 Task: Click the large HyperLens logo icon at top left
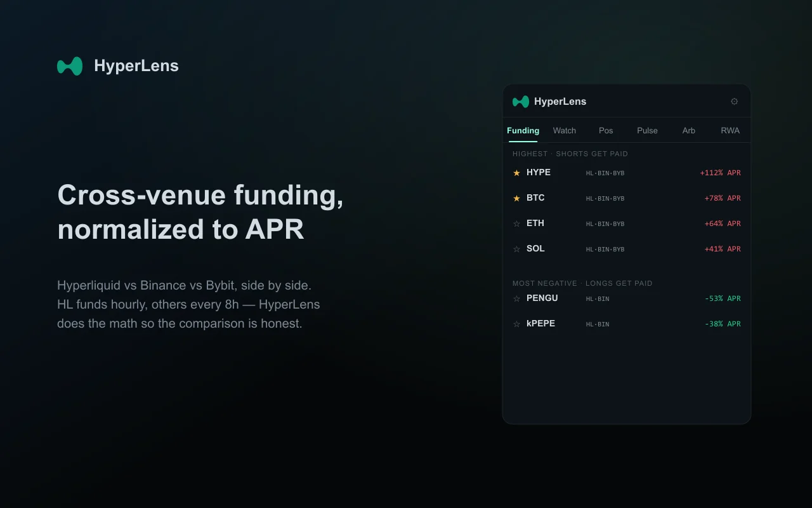pyautogui.click(x=70, y=66)
